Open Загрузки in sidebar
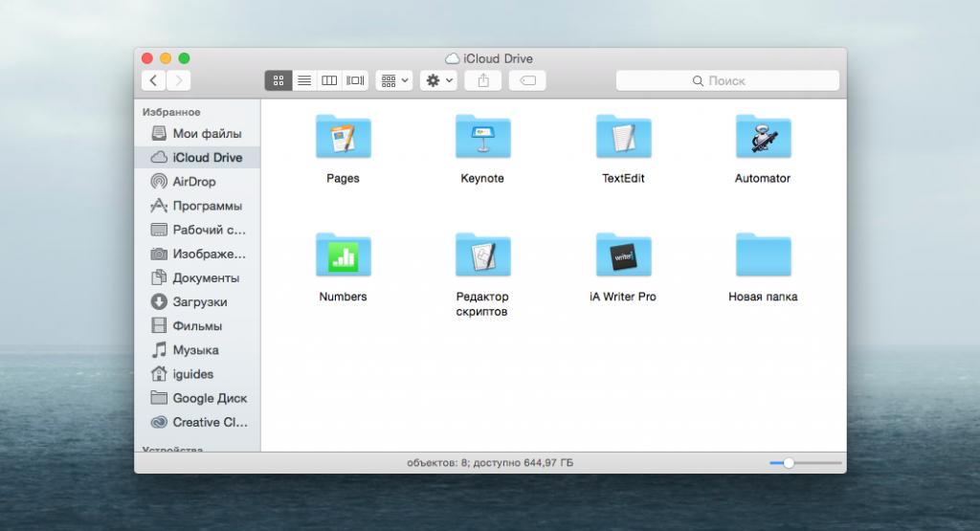Viewport: 980px width, 531px height. pos(197,301)
